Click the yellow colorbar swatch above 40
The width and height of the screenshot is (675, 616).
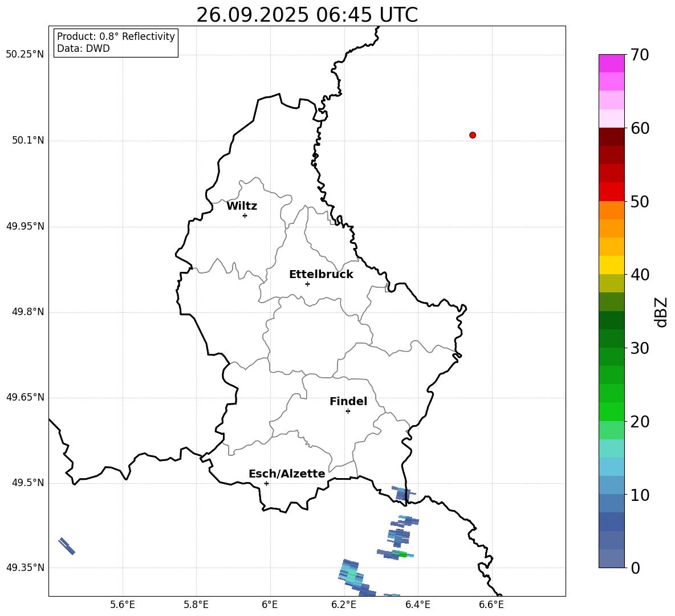[611, 265]
